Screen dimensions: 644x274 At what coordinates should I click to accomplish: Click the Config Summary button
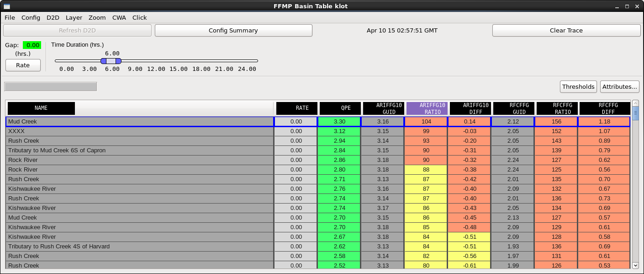(x=233, y=30)
